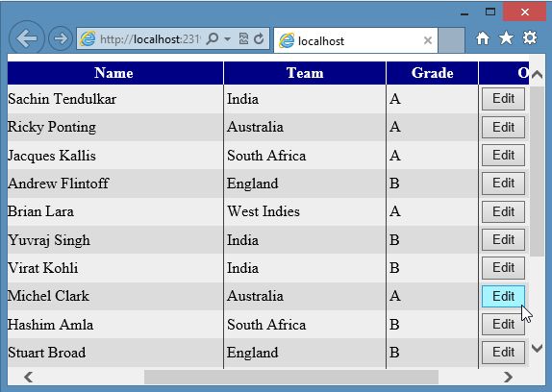Click the vertical scrollbar thumb
Image resolution: width=552 pixels, height=392 pixels.
point(537,171)
